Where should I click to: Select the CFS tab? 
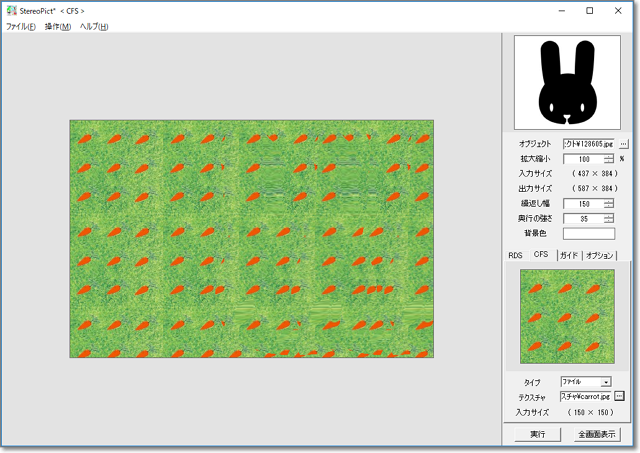pyautogui.click(x=541, y=255)
